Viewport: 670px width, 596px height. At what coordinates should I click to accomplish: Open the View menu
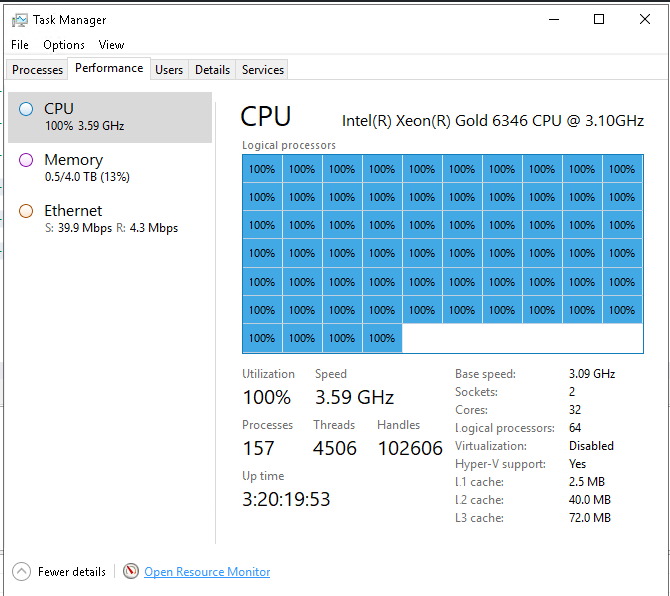click(111, 45)
